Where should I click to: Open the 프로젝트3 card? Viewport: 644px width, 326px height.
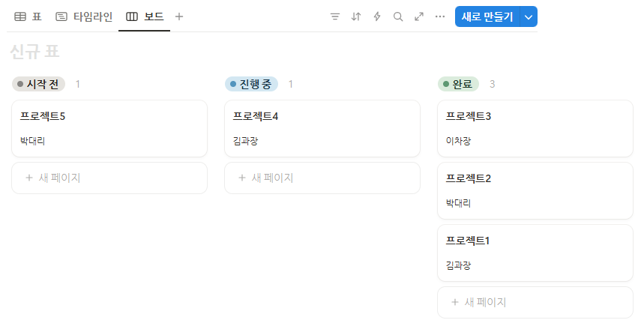tap(535, 128)
